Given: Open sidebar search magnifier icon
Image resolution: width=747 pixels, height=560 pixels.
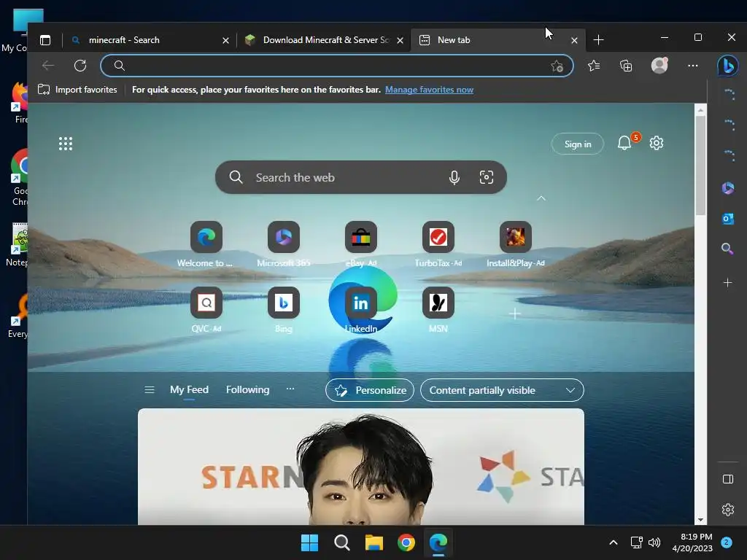Looking at the screenshot, I should tap(727, 249).
